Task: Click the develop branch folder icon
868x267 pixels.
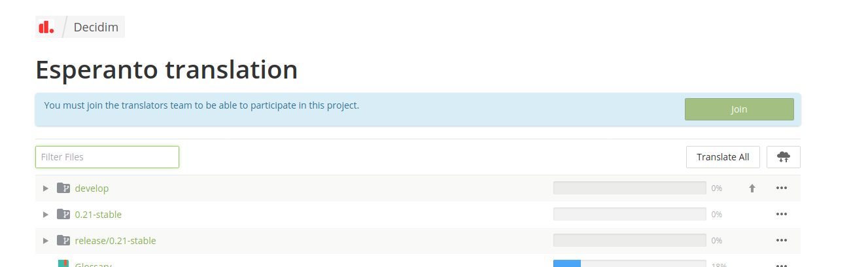Action: (63, 188)
